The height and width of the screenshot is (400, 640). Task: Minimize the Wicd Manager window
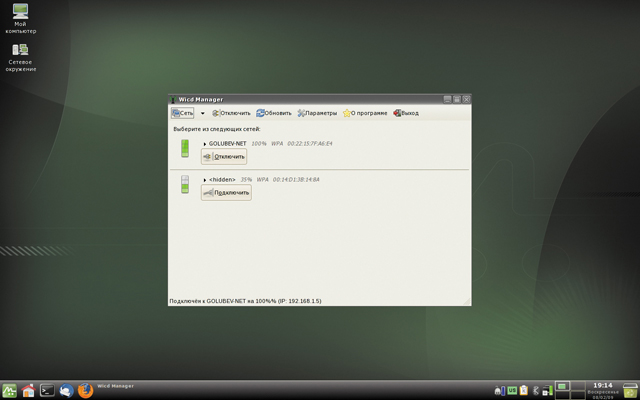[447, 99]
